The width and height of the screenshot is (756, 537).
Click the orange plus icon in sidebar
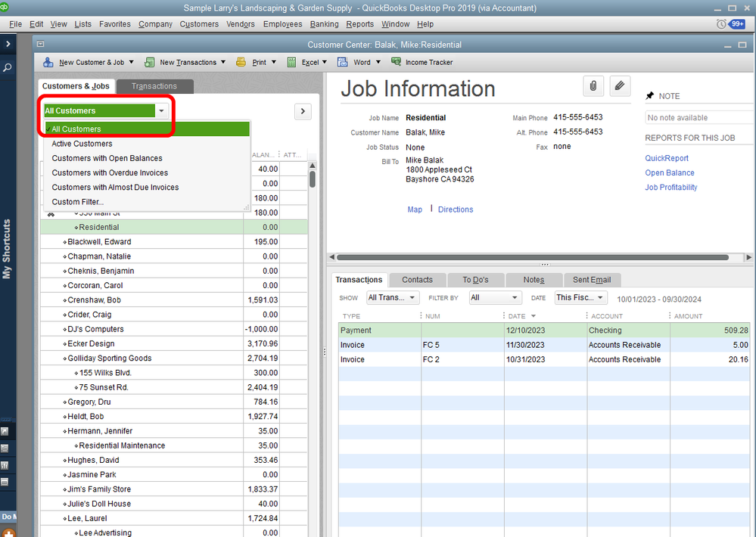point(8,533)
